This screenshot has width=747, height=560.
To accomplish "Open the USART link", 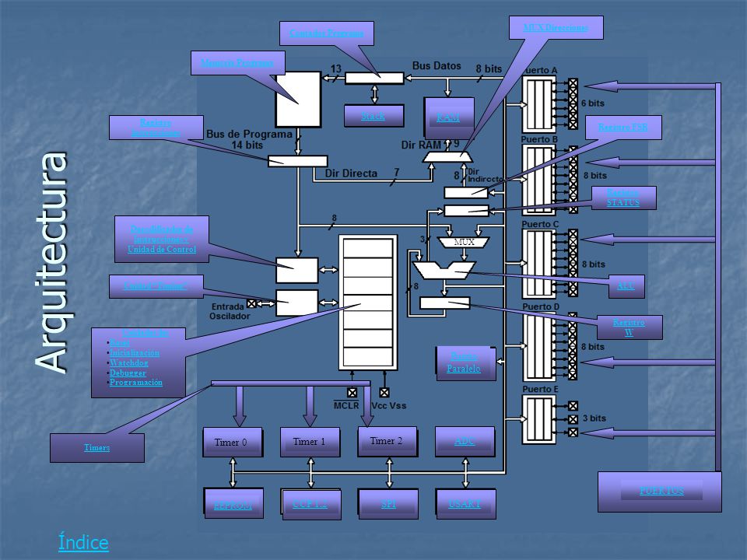I will [x=465, y=504].
